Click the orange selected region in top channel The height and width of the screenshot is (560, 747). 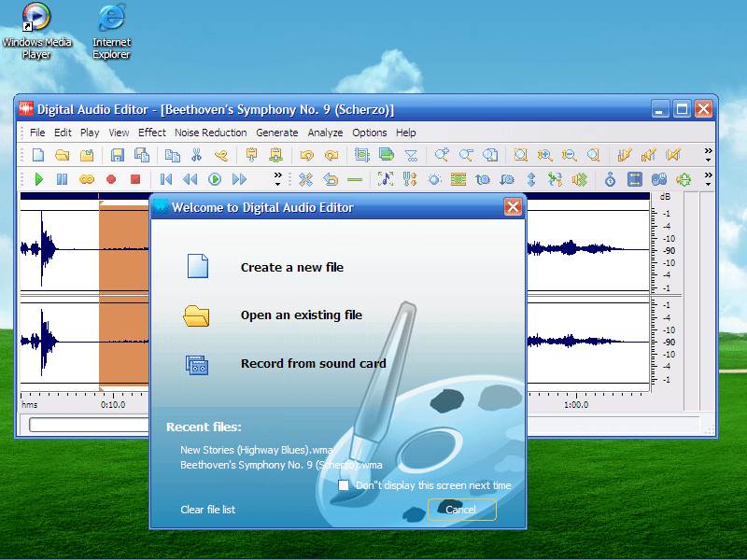[x=124, y=249]
